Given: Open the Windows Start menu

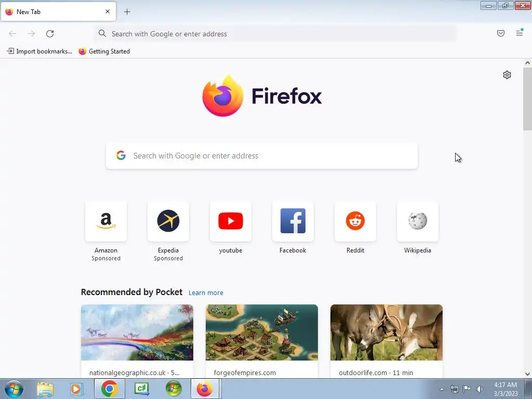Looking at the screenshot, I should [x=14, y=389].
